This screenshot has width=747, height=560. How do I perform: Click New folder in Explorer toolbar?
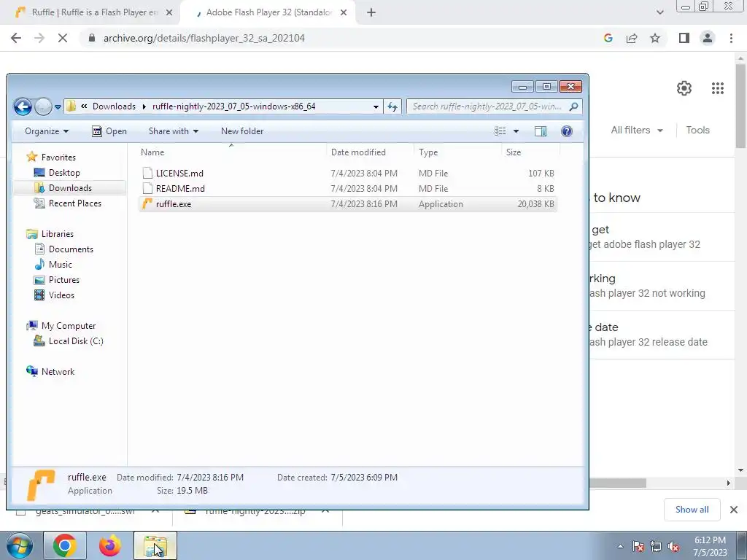(242, 131)
